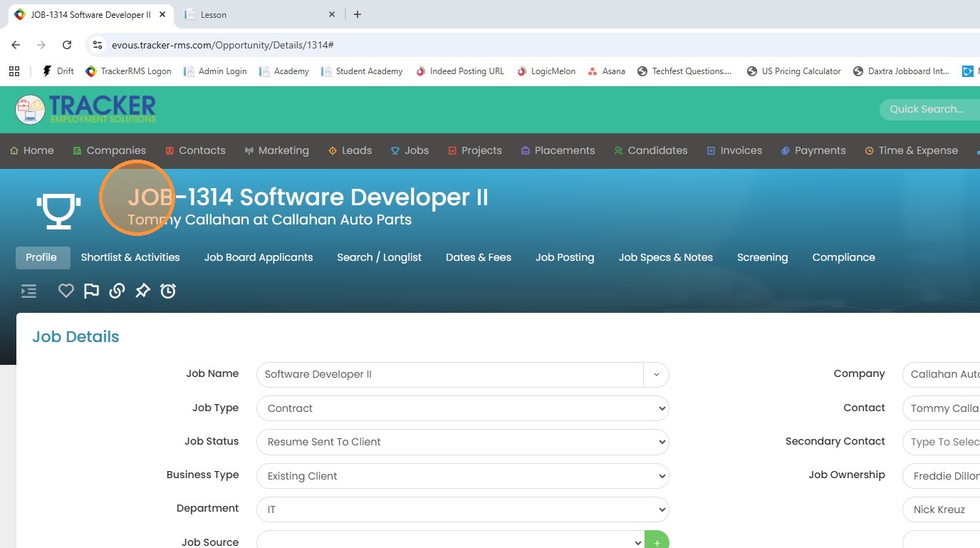
Task: Reload the page with browser refresh icon
Action: tap(67, 45)
